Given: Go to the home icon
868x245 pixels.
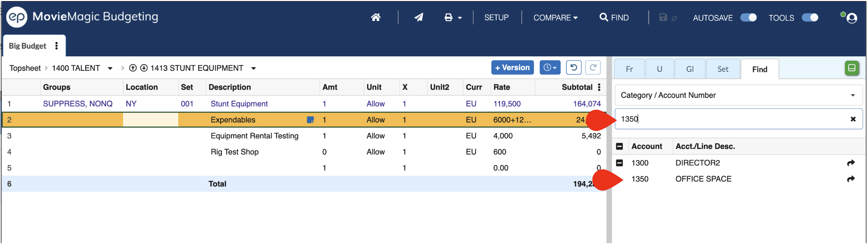Looking at the screenshot, I should pos(376,17).
